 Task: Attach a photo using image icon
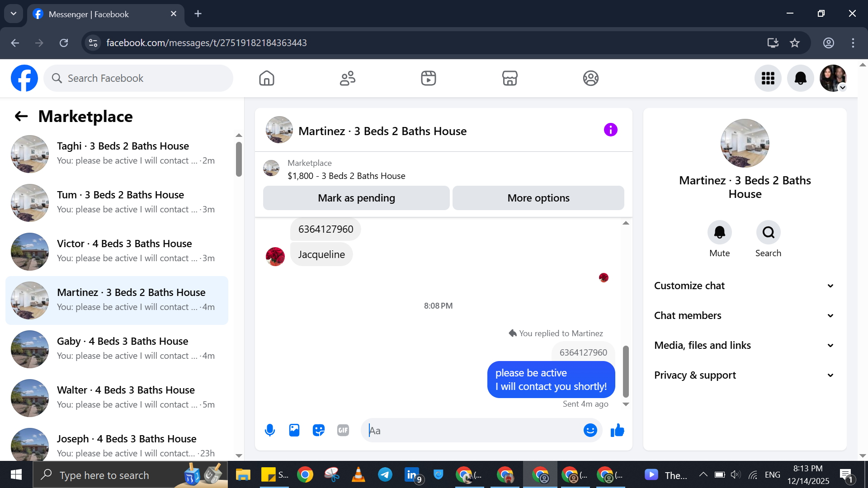(294, 430)
